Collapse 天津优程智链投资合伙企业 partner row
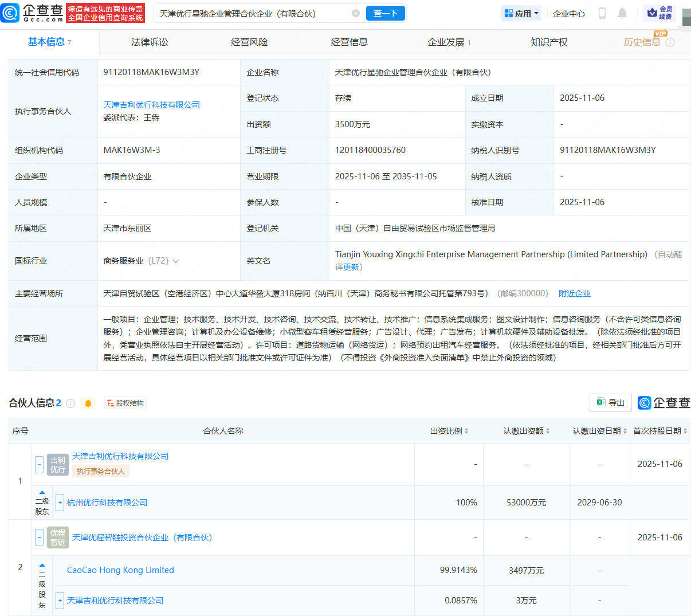This screenshot has width=691, height=616. click(x=39, y=537)
